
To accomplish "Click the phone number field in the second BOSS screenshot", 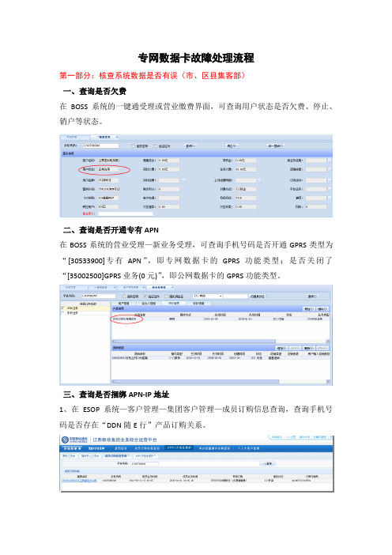I will point(98,296).
